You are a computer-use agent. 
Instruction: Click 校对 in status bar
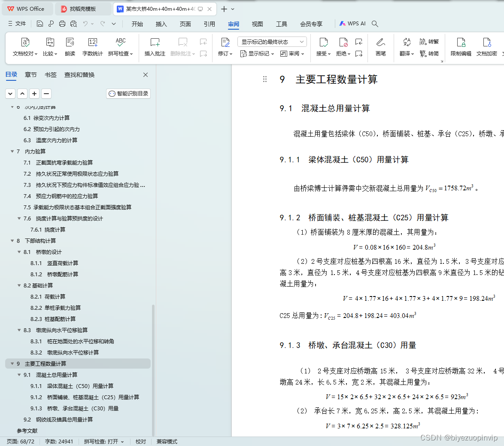[141, 442]
